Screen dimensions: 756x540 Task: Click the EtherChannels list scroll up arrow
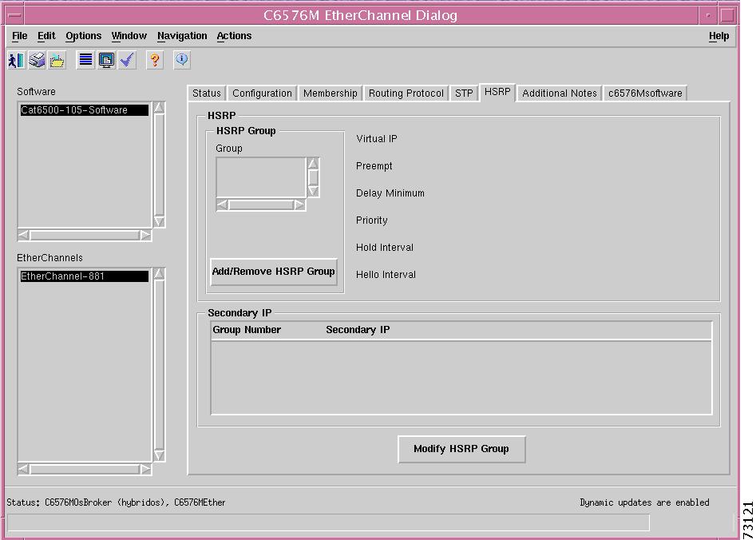(159, 274)
